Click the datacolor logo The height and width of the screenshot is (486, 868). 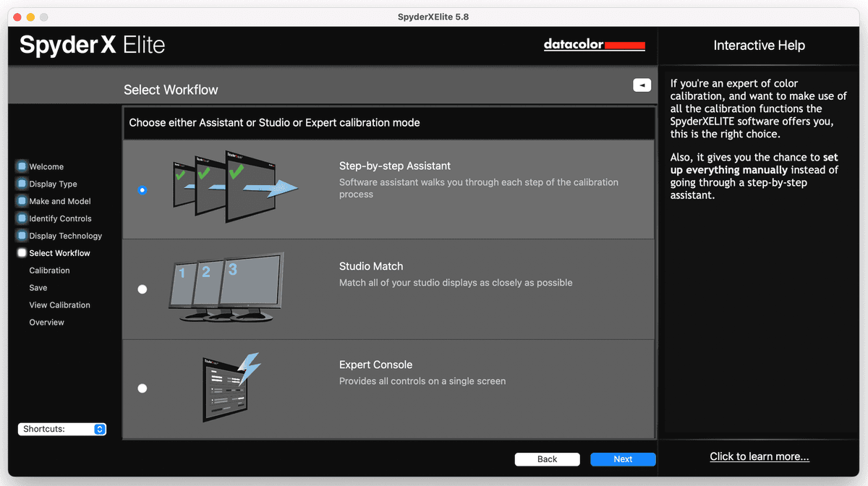click(x=594, y=44)
